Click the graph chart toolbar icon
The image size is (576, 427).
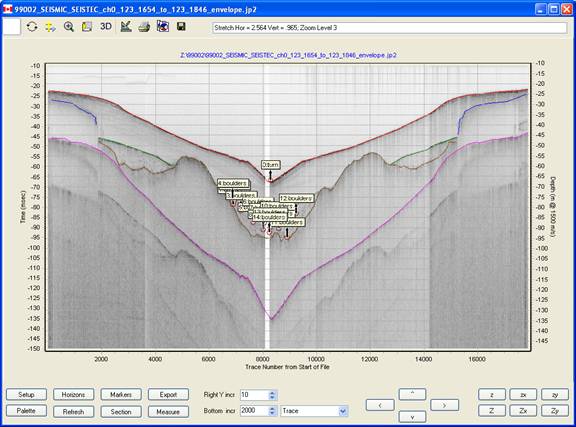(126, 26)
